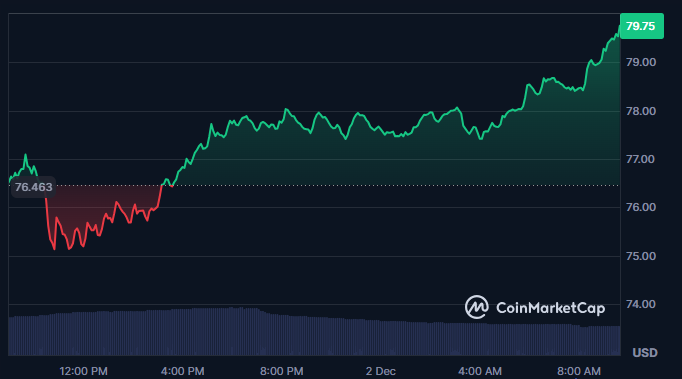Click the 4:00 PM time axis label
Image resolution: width=682 pixels, height=379 pixels.
(183, 371)
